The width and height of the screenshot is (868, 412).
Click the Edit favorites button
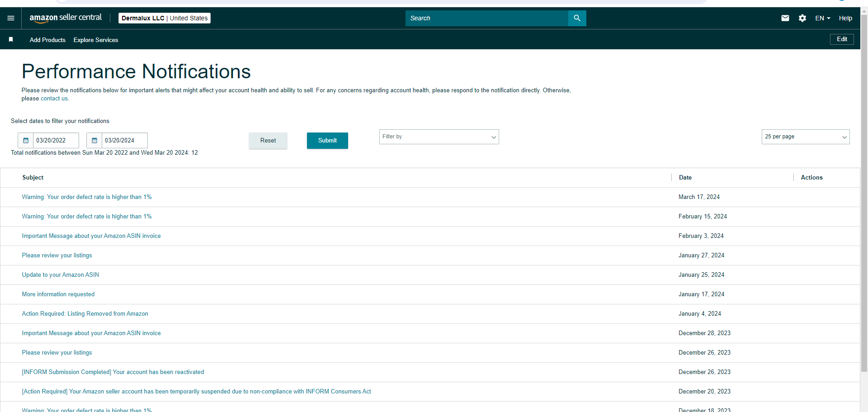click(842, 39)
